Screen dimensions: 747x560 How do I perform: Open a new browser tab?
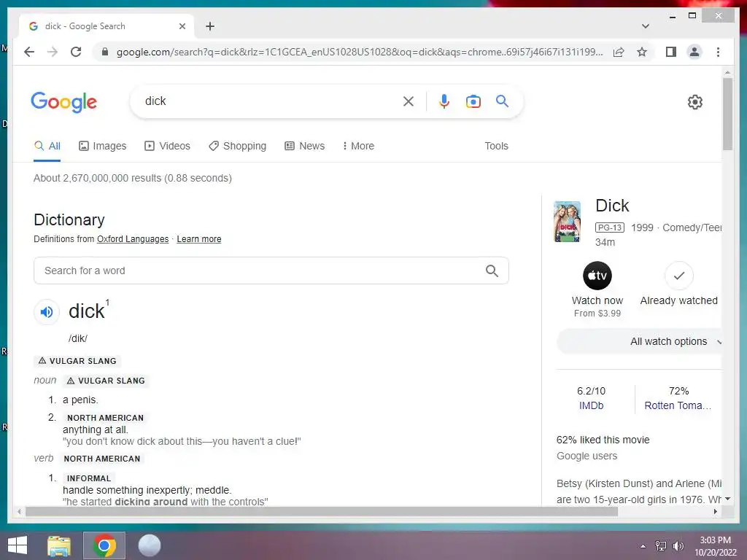tap(210, 26)
